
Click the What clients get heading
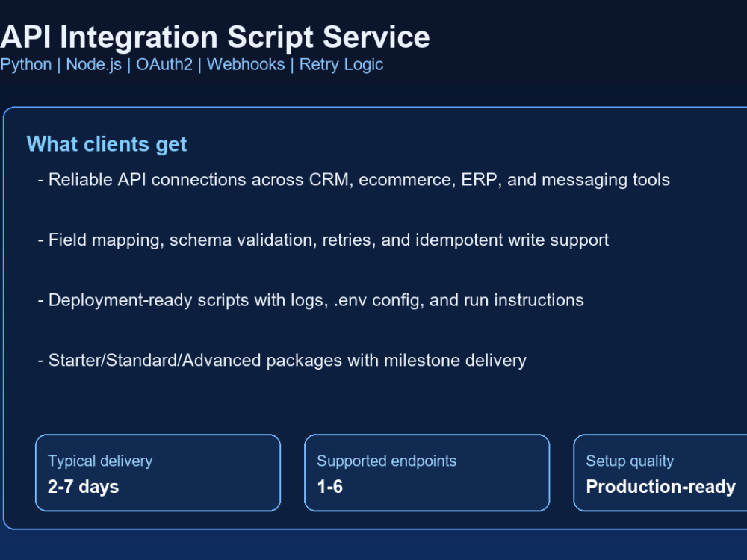[x=107, y=144]
